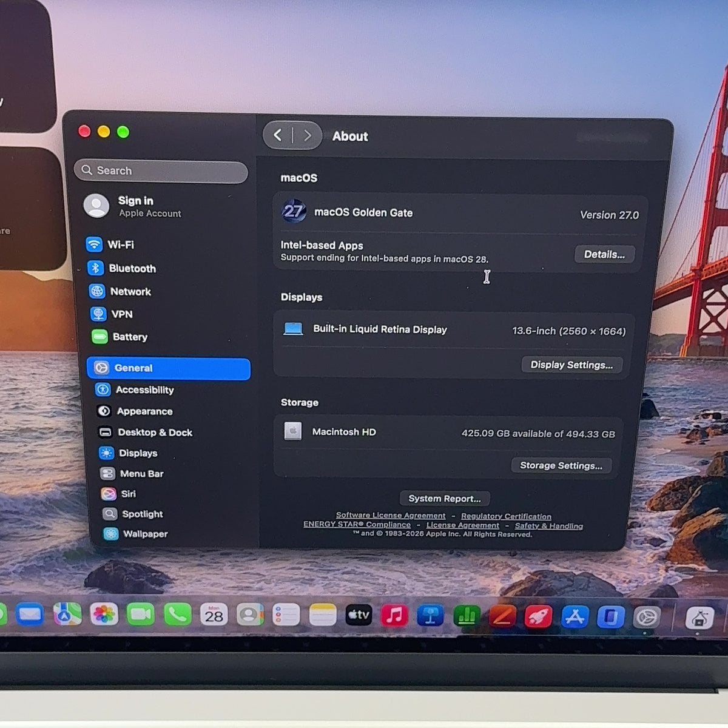
Task: Open the VPN settings pane
Action: click(112, 314)
